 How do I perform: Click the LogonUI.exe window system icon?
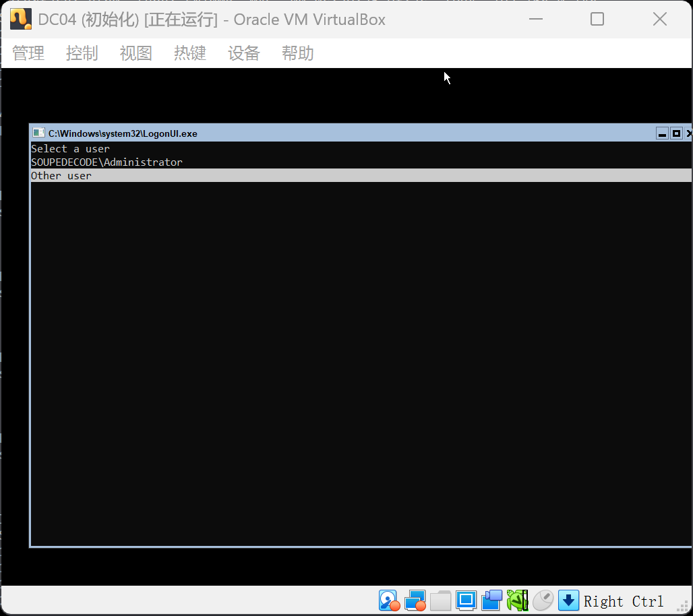pos(37,133)
